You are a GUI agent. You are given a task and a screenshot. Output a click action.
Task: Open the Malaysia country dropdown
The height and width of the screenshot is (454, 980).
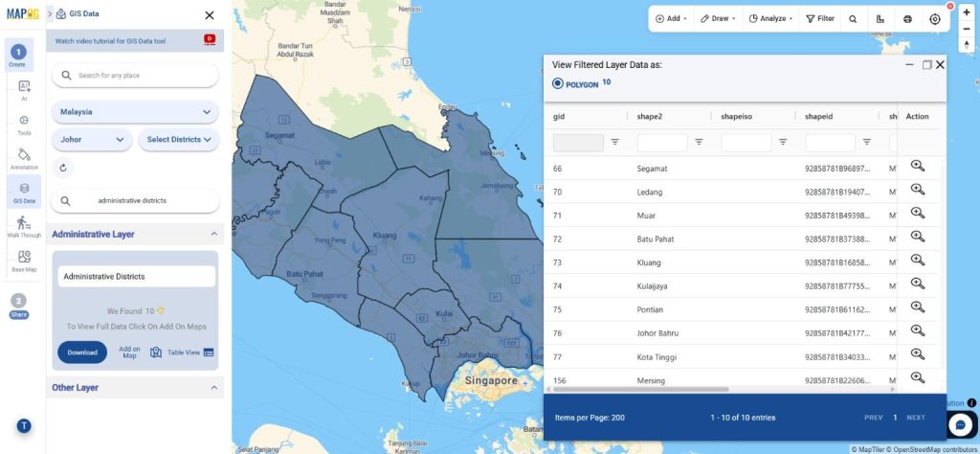(135, 112)
